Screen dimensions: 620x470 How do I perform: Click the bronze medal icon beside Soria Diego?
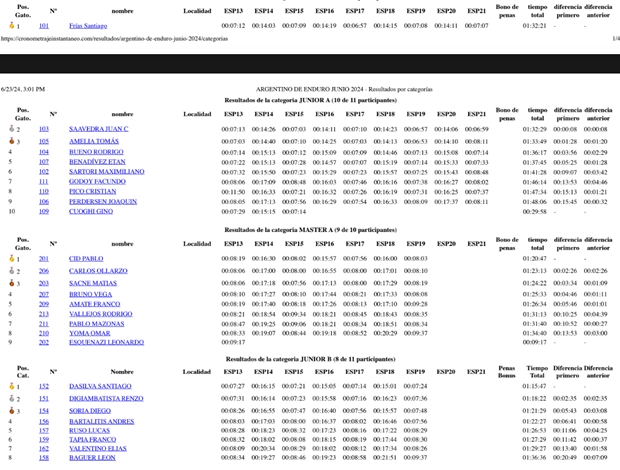(11, 410)
